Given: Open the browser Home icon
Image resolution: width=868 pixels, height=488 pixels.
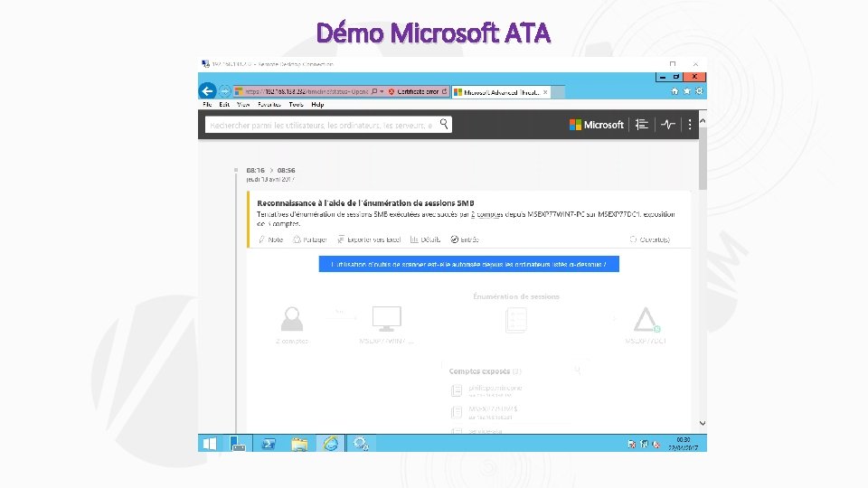Looking at the screenshot, I should click(x=675, y=91).
